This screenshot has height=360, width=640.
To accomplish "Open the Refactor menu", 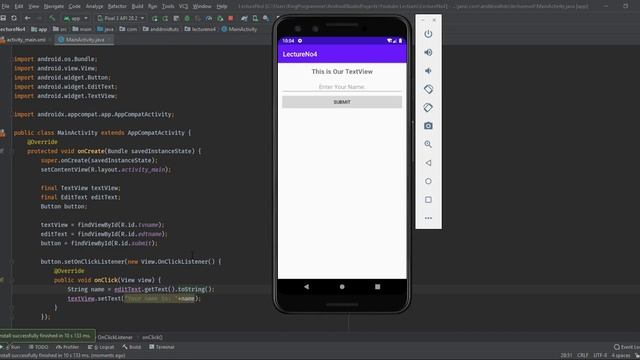I will (x=117, y=6).
